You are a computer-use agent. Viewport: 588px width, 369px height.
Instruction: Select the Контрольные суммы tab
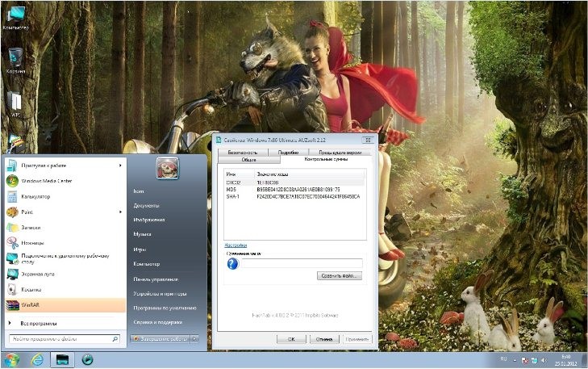(x=326, y=159)
